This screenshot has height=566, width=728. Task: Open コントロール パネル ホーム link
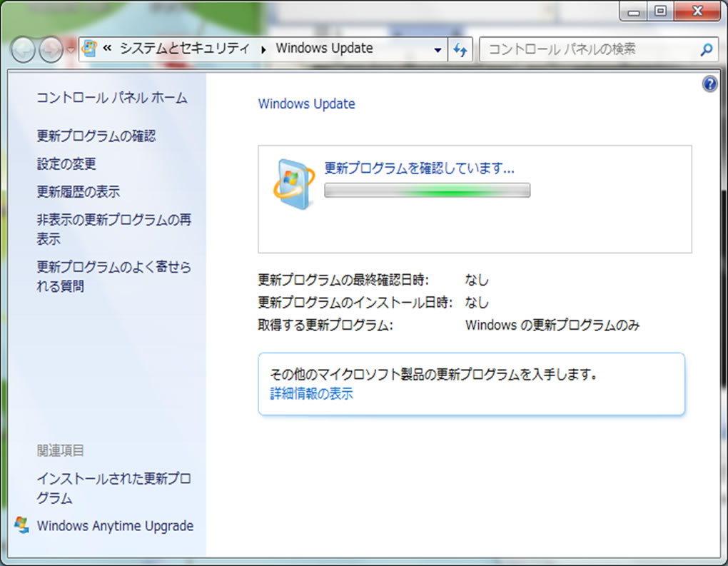point(112,98)
